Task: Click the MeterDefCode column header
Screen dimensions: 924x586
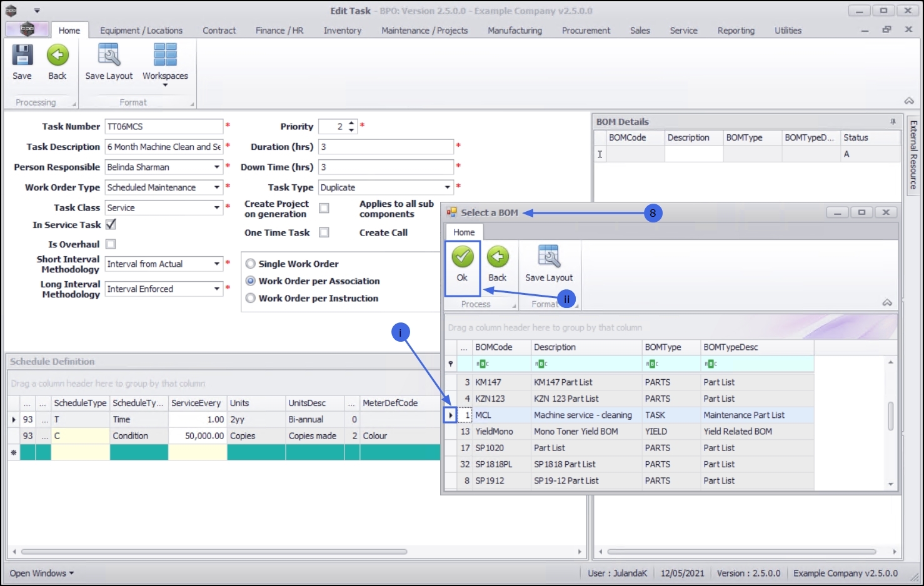Action: pyautogui.click(x=401, y=403)
